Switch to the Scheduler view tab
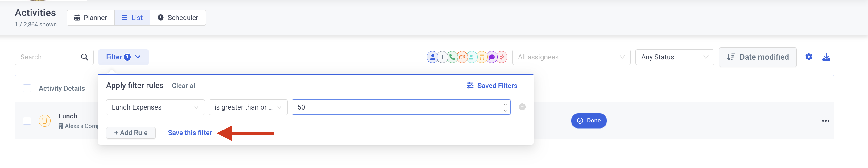The image size is (868, 168). point(178,18)
